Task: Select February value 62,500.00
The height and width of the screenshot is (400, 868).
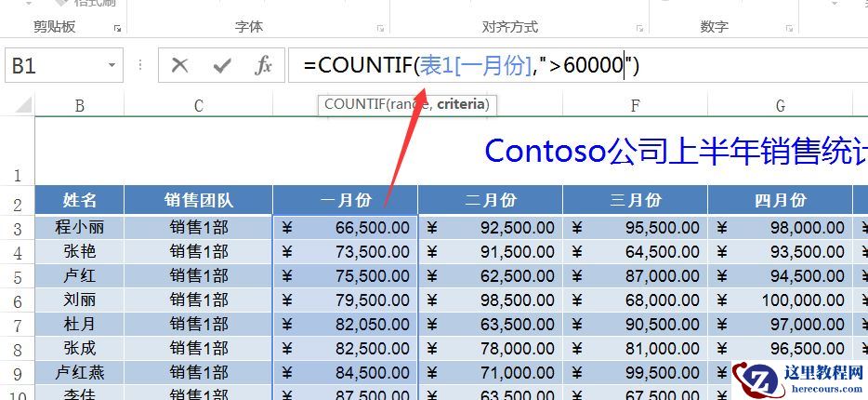Action: [491, 276]
